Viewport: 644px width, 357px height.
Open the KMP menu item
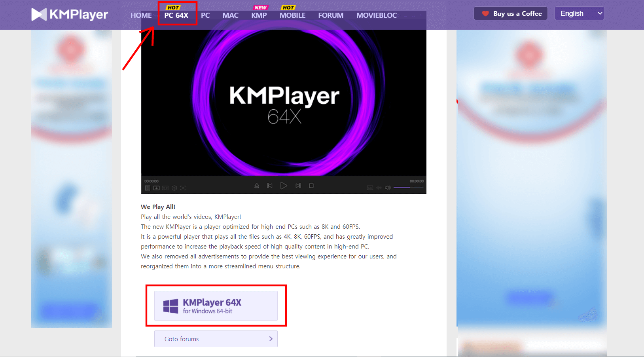pos(259,15)
